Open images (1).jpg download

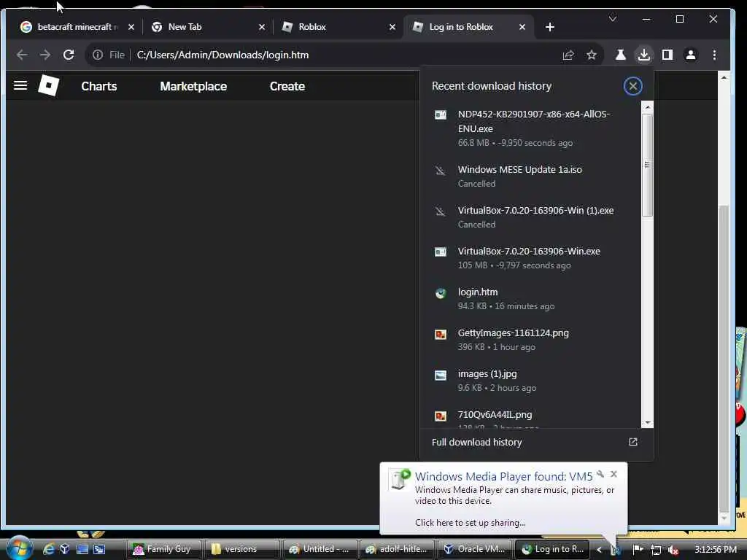click(x=530, y=381)
